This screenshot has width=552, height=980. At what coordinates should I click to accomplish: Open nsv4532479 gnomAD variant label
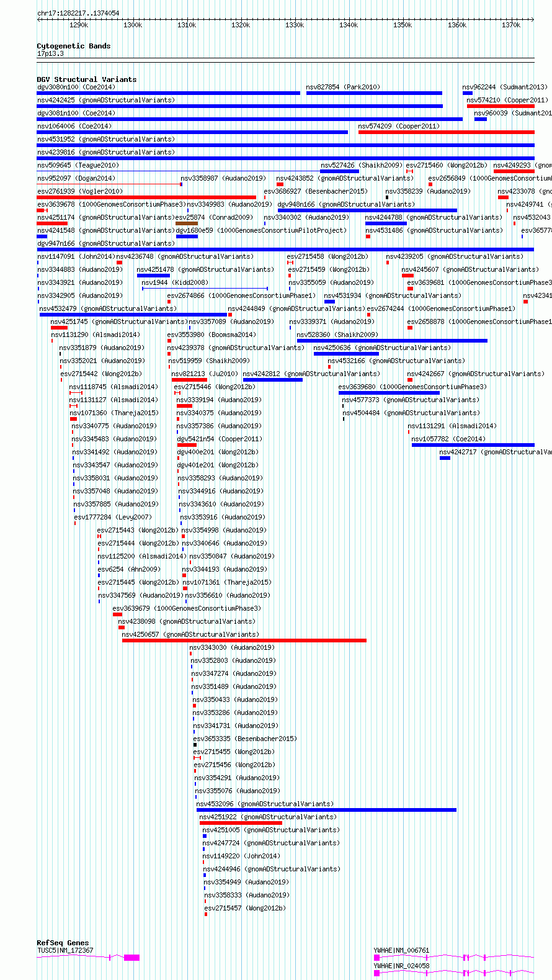[x=108, y=308]
